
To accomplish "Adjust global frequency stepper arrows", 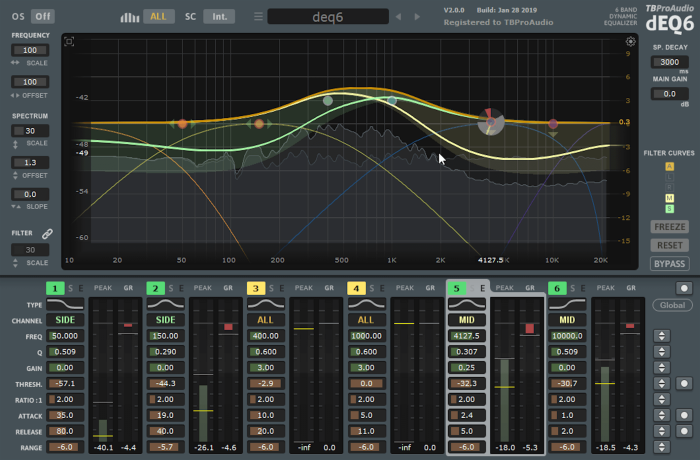I will click(x=662, y=336).
